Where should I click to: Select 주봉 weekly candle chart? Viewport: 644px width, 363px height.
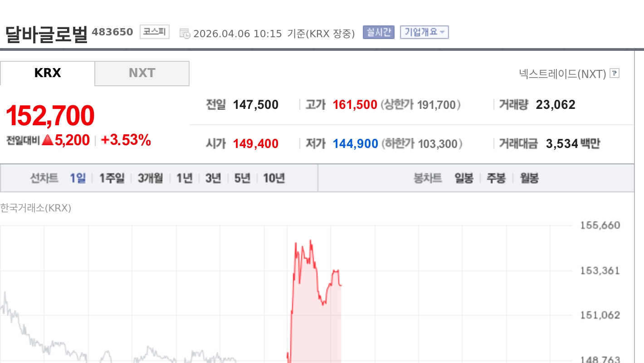coord(496,179)
